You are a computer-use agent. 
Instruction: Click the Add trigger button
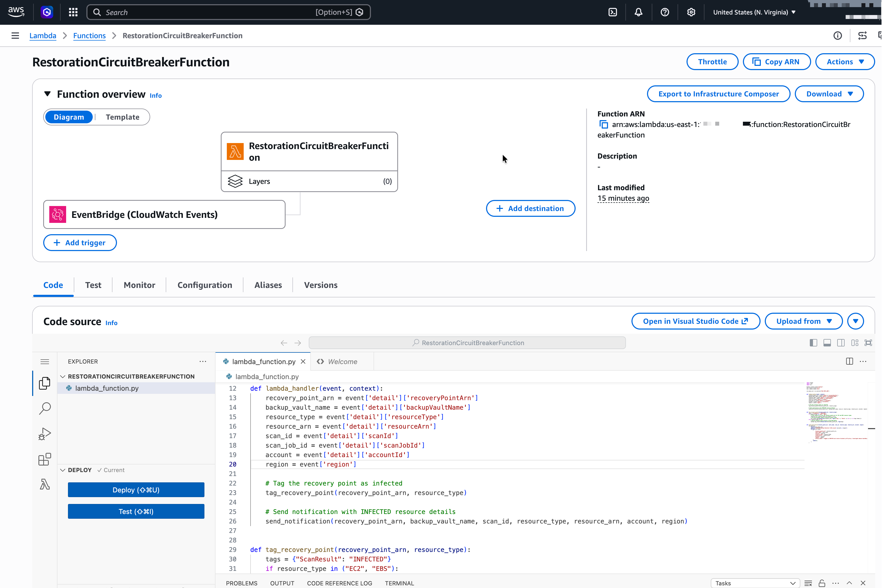[80, 243]
